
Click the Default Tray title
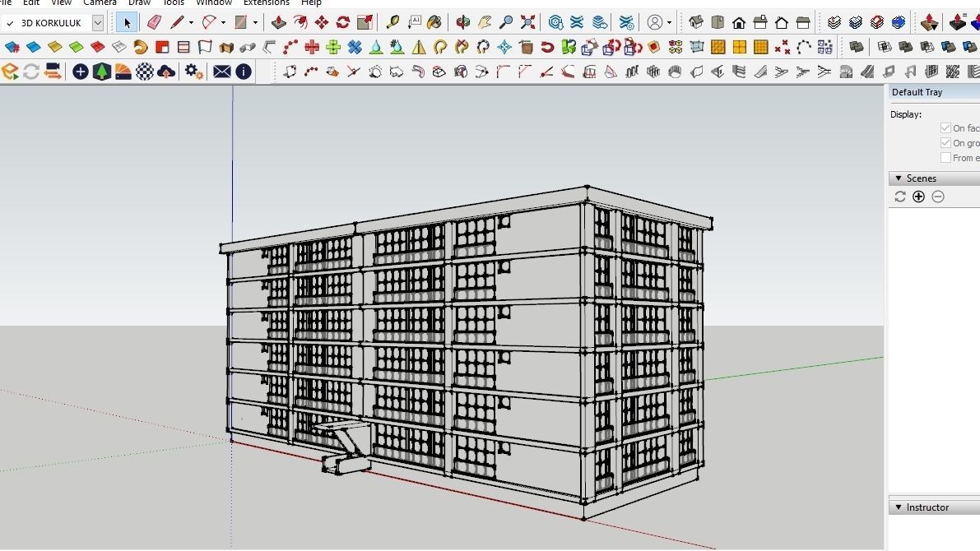tap(917, 92)
